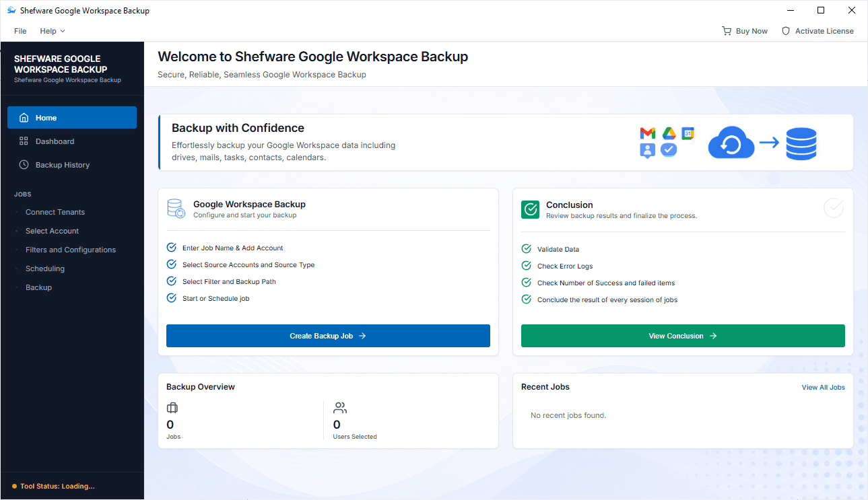The height and width of the screenshot is (500, 868).
Task: Click the "No recent jobs found." message
Action: 568,415
